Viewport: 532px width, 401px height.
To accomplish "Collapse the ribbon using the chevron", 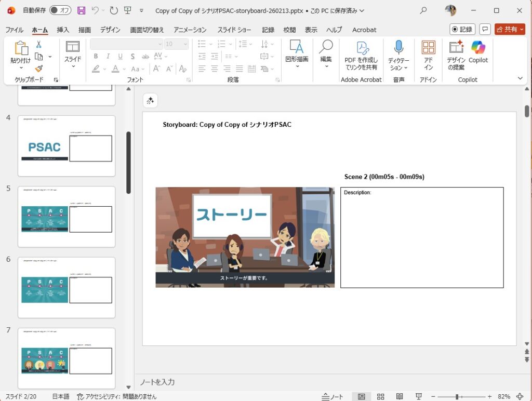I will (x=520, y=78).
